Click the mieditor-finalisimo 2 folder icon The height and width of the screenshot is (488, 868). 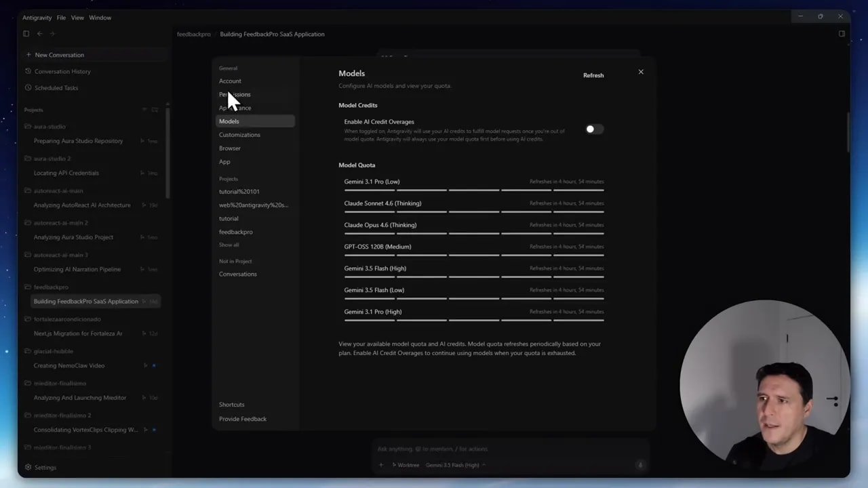click(x=28, y=415)
